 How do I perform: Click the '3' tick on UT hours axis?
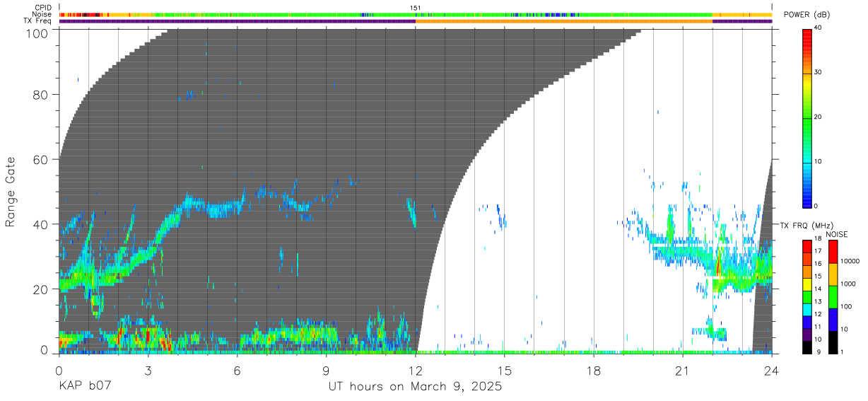pyautogui.click(x=148, y=370)
